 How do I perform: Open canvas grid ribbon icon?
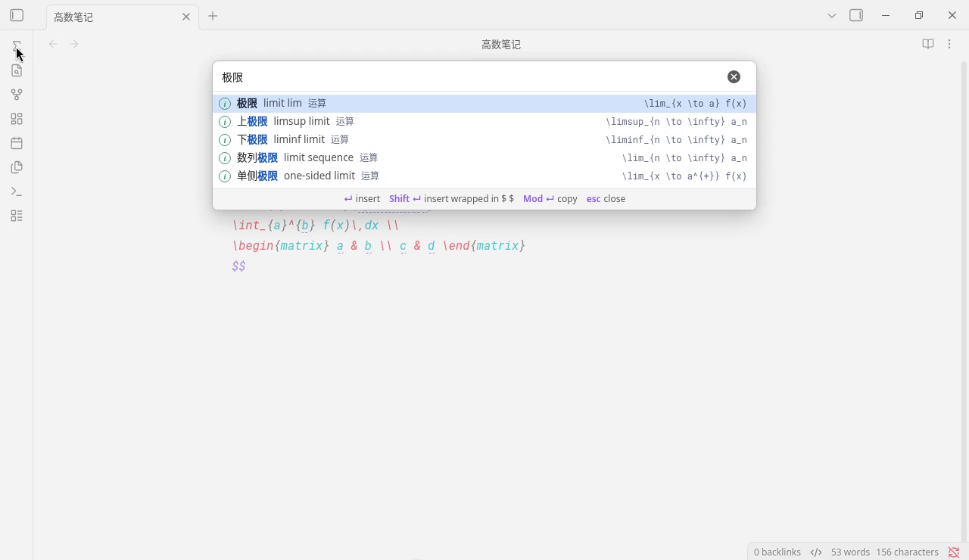point(17,119)
